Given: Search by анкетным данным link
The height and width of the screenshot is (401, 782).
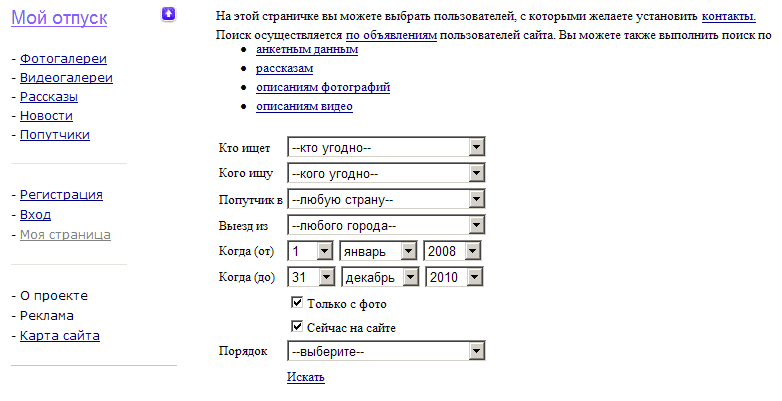Looking at the screenshot, I should [x=307, y=49].
